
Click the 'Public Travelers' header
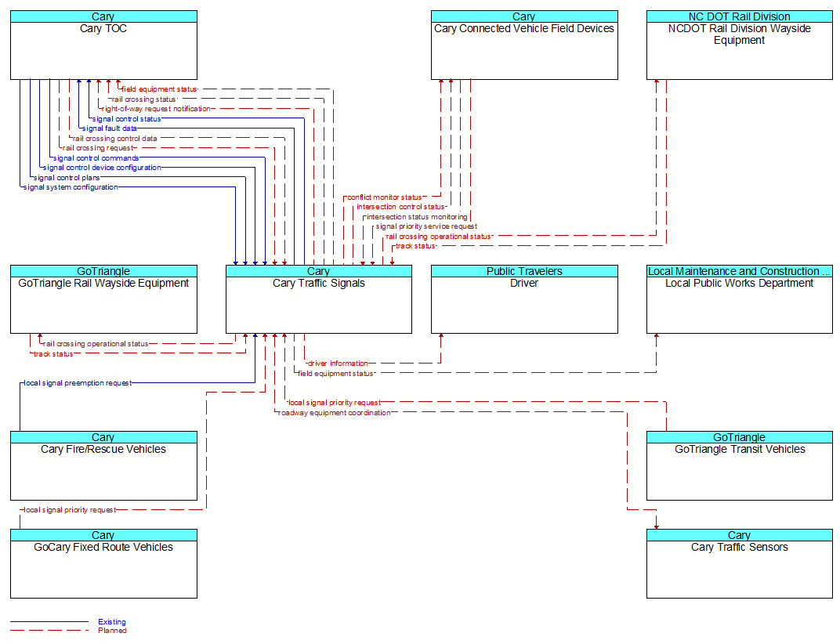tap(524, 271)
